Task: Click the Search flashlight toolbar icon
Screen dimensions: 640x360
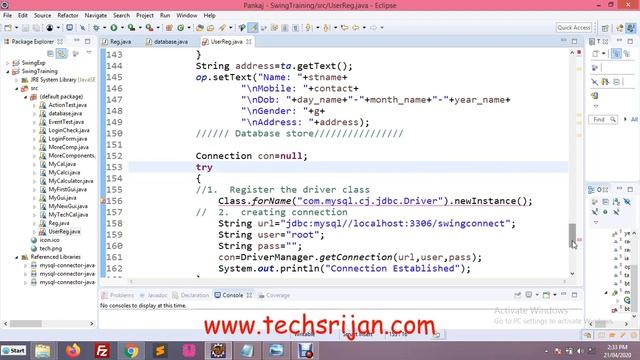Action: point(222,28)
